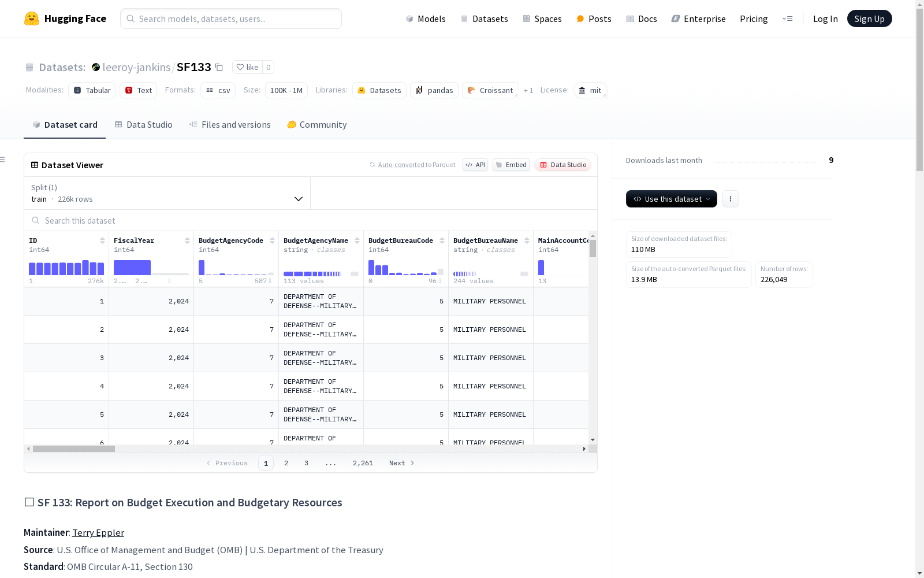
Task: Click the like count number
Action: (268, 67)
